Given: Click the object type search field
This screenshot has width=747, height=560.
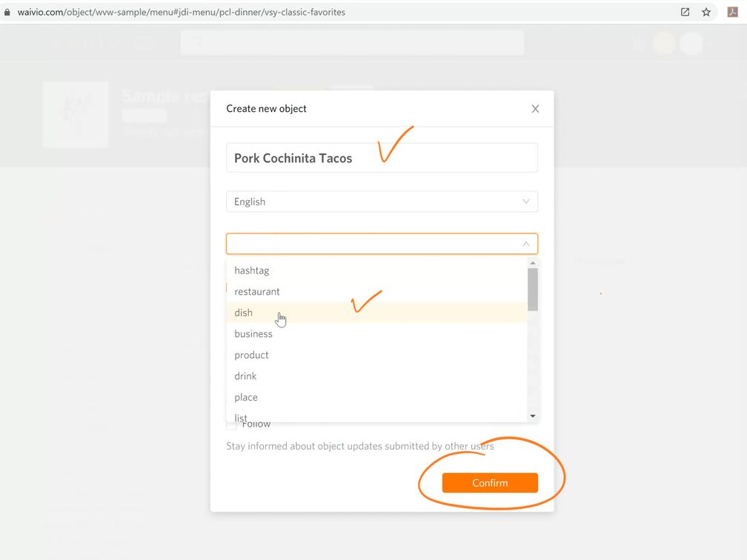Looking at the screenshot, I should click(371, 244).
